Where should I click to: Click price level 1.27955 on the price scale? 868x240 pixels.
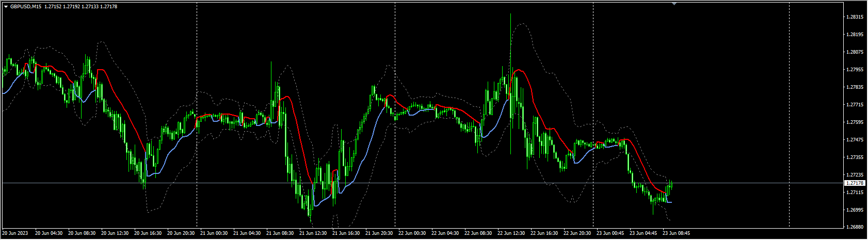click(855, 70)
